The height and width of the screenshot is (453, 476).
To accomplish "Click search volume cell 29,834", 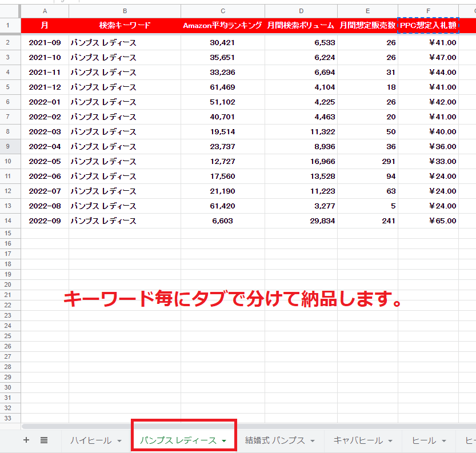I will tap(301, 221).
